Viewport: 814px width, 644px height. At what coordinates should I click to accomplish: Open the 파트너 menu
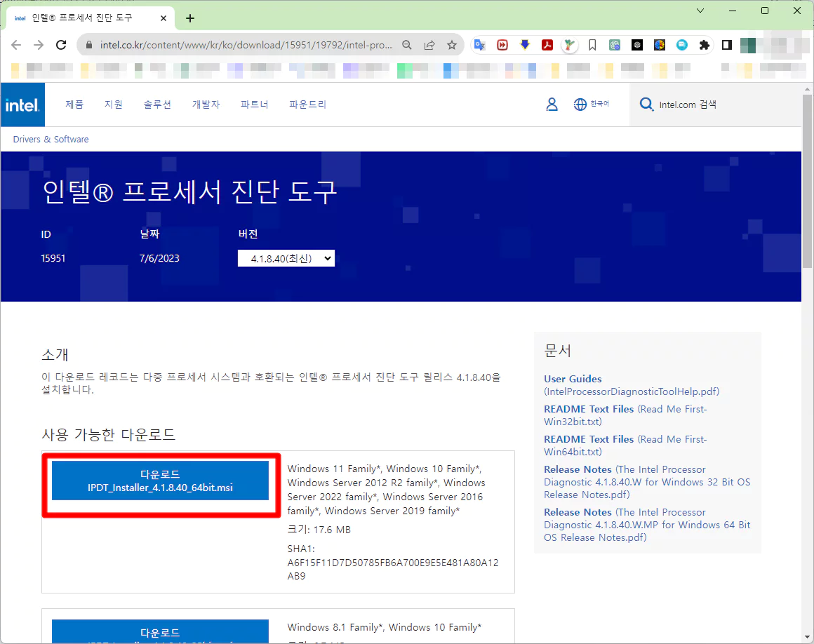[254, 105]
